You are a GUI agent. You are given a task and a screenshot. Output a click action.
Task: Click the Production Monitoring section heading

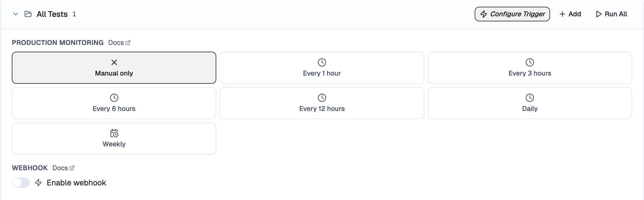pyautogui.click(x=57, y=42)
